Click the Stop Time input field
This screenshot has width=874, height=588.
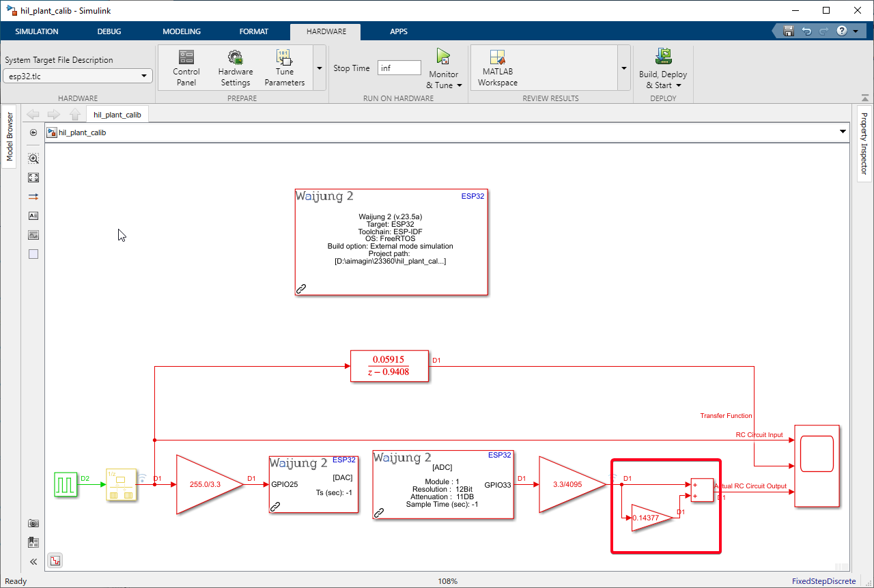(399, 68)
